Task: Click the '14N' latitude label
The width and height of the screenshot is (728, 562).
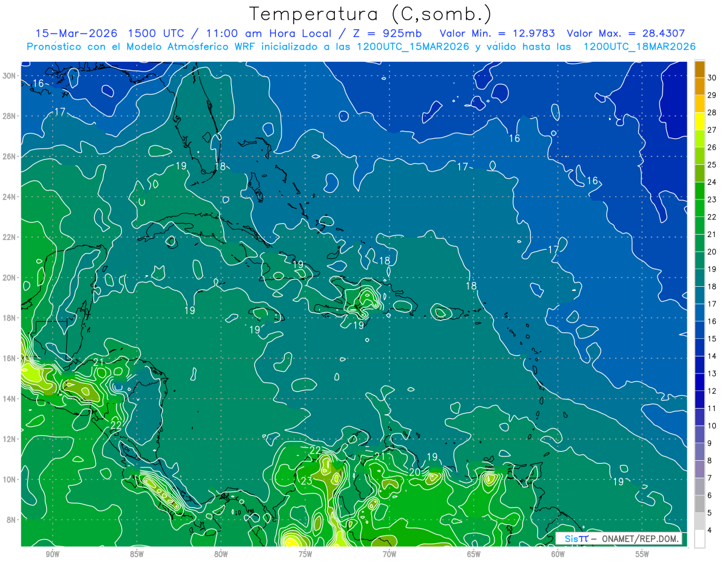Action: 10,398
